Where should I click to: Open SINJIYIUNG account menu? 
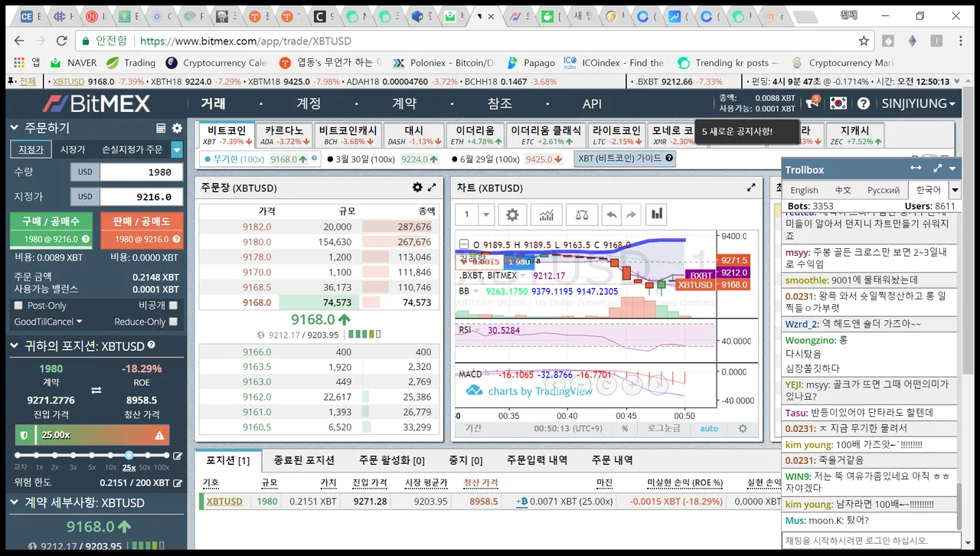918,103
